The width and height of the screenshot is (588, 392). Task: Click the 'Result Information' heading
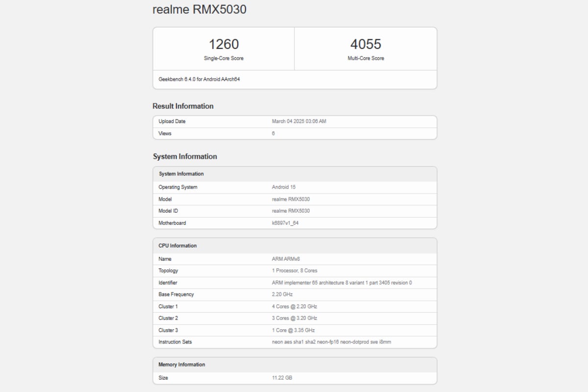(183, 106)
